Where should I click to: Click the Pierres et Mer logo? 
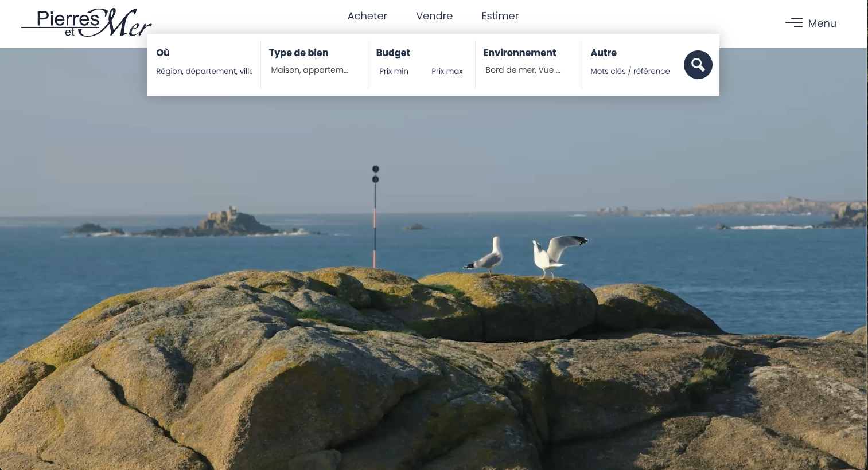coord(87,23)
